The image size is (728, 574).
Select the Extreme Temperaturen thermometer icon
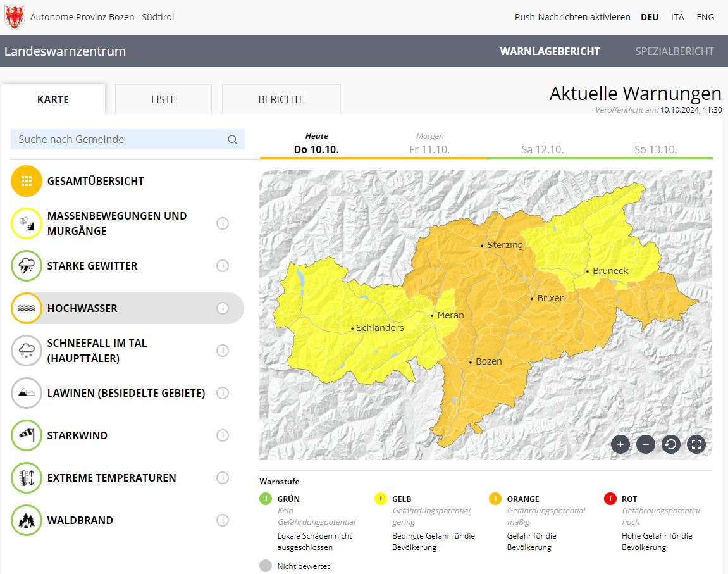pyautogui.click(x=27, y=478)
